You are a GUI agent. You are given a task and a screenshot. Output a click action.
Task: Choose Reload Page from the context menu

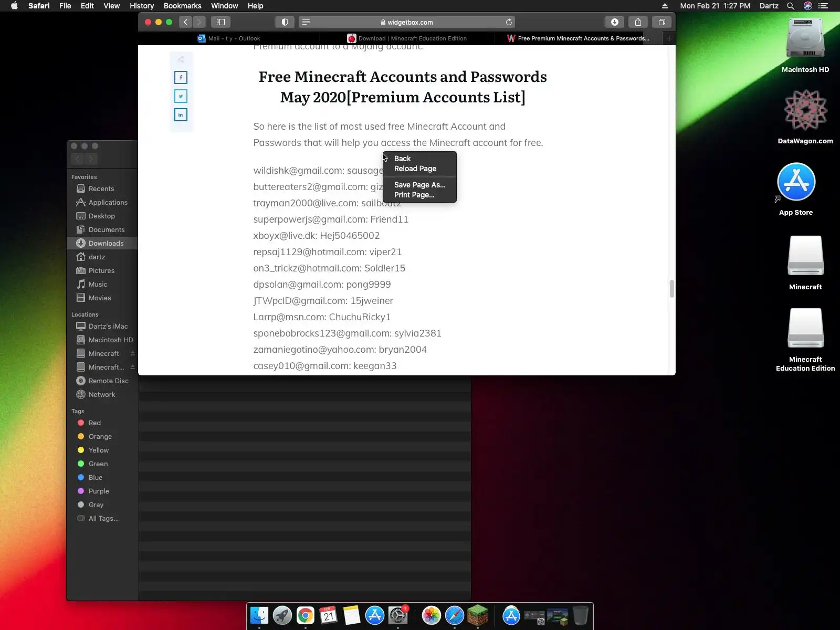coord(419,169)
